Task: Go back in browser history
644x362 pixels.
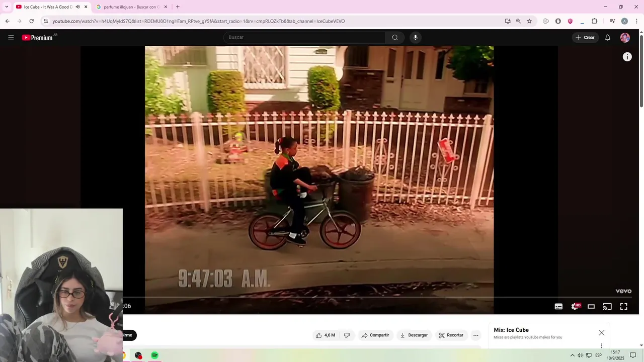Action: 7,21
